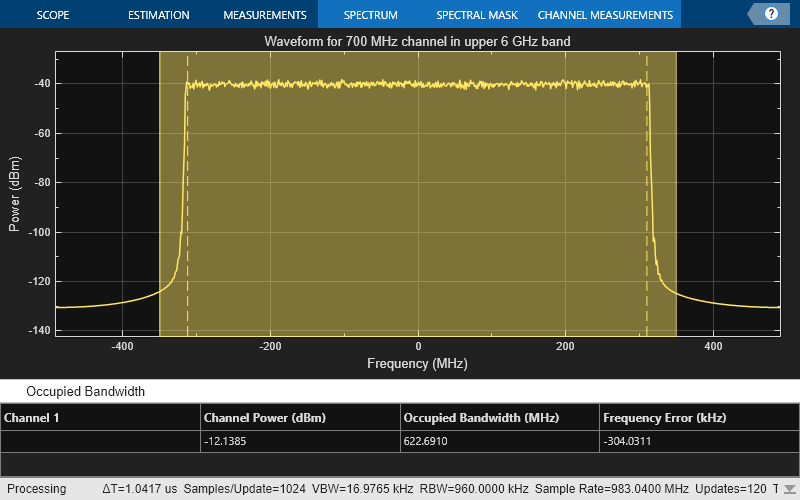
Task: Click the RBW value in status bar
Action: [x=476, y=489]
